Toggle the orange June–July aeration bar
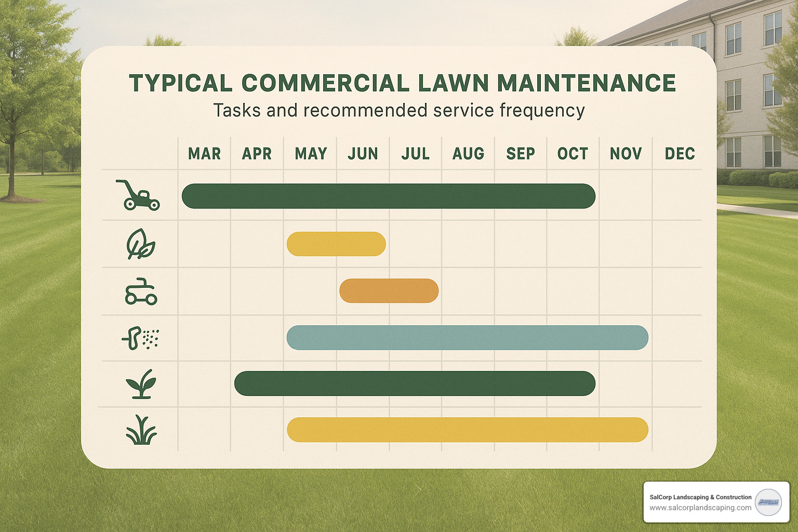798x532 pixels. [x=389, y=290]
